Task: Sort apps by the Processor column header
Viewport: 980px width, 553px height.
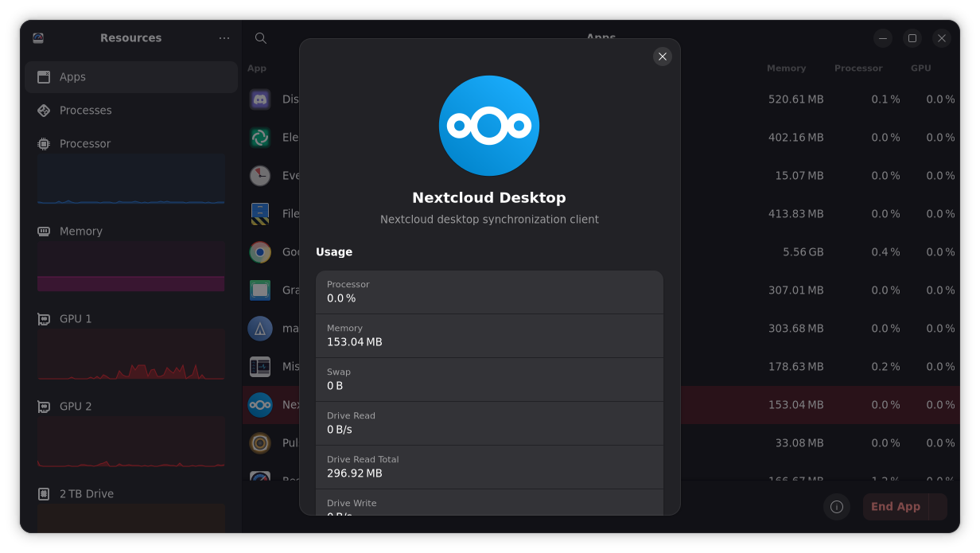Action: (x=857, y=68)
